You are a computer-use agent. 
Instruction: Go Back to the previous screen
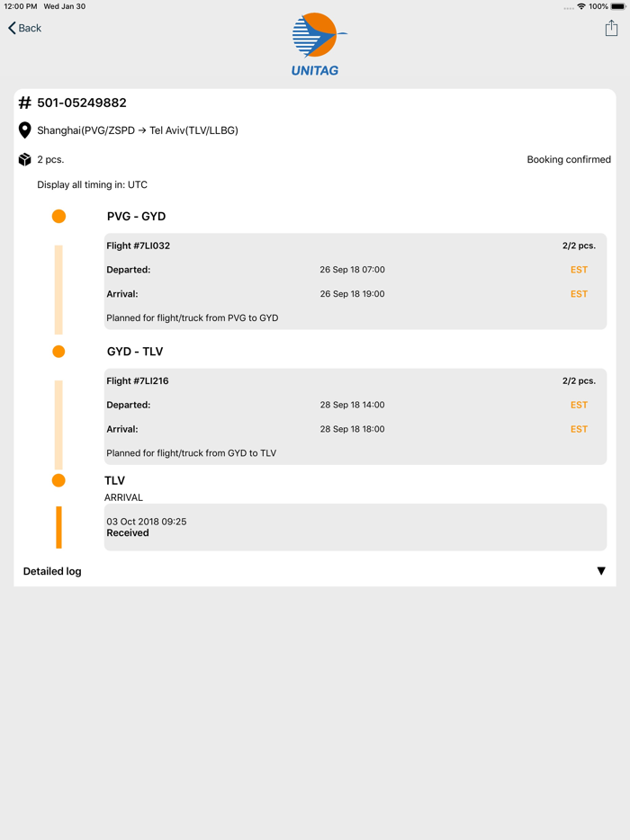click(23, 28)
